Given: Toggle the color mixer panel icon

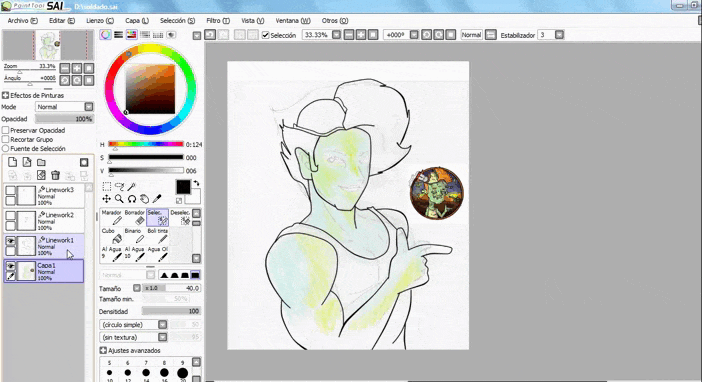Looking at the screenshot, I should (145, 35).
